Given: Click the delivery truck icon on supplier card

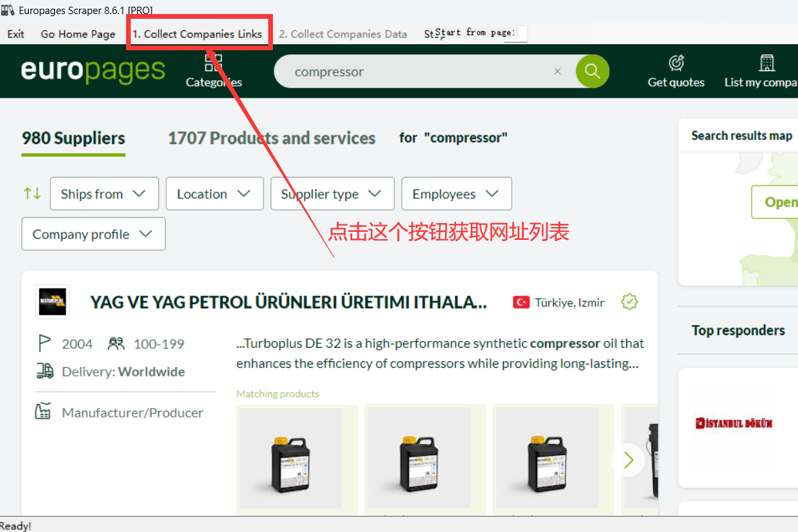Looking at the screenshot, I should [44, 371].
